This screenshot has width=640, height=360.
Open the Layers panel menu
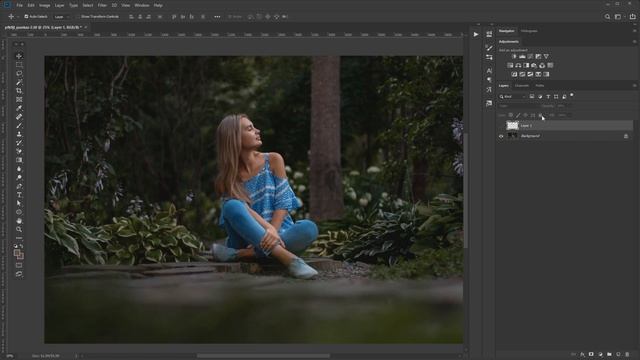634,86
